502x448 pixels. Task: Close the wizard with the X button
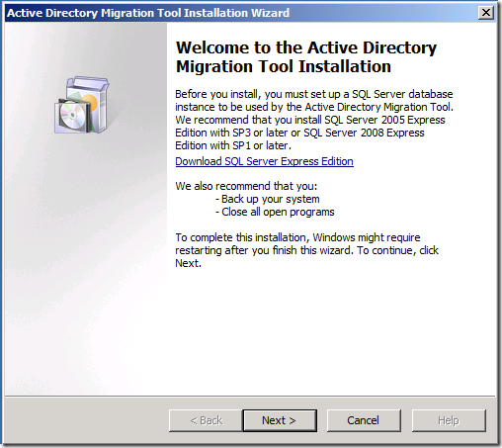(x=486, y=13)
